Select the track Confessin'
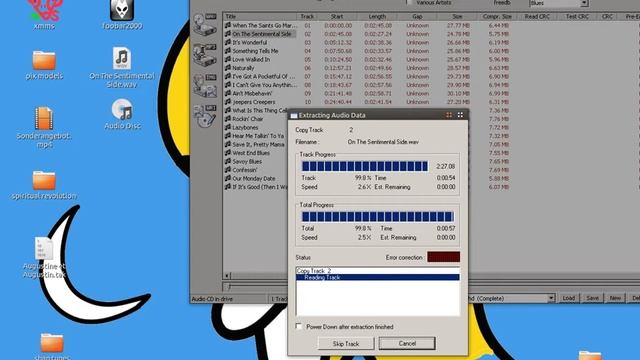 [x=244, y=170]
